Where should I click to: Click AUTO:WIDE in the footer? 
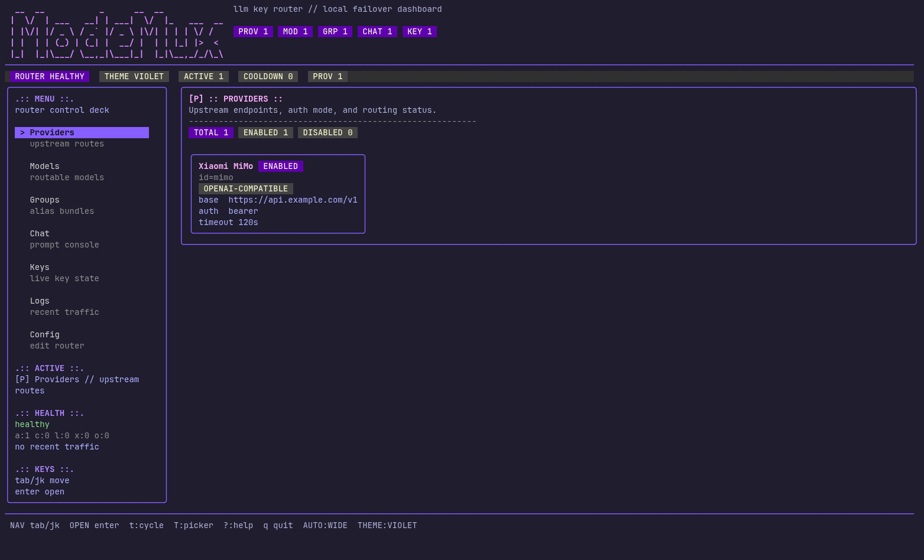325,525
